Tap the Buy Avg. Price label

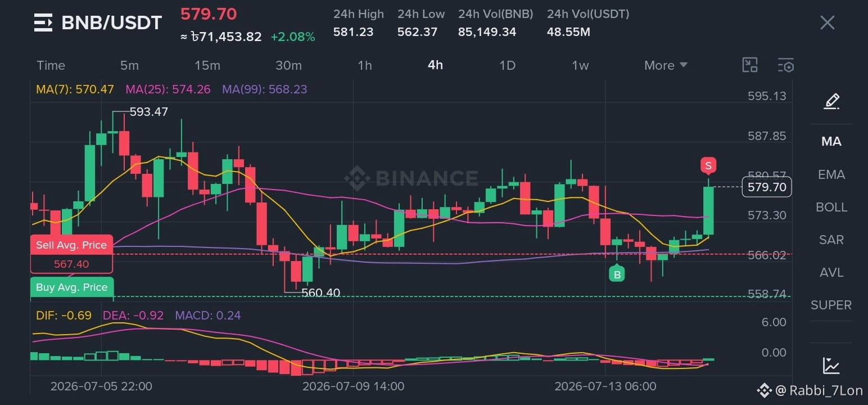[71, 287]
